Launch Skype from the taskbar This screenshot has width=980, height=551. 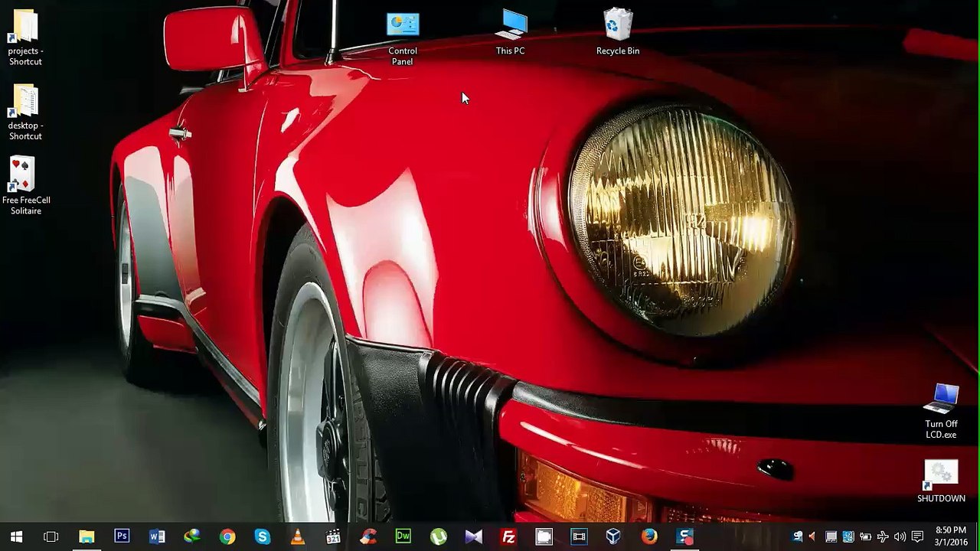pyautogui.click(x=263, y=536)
